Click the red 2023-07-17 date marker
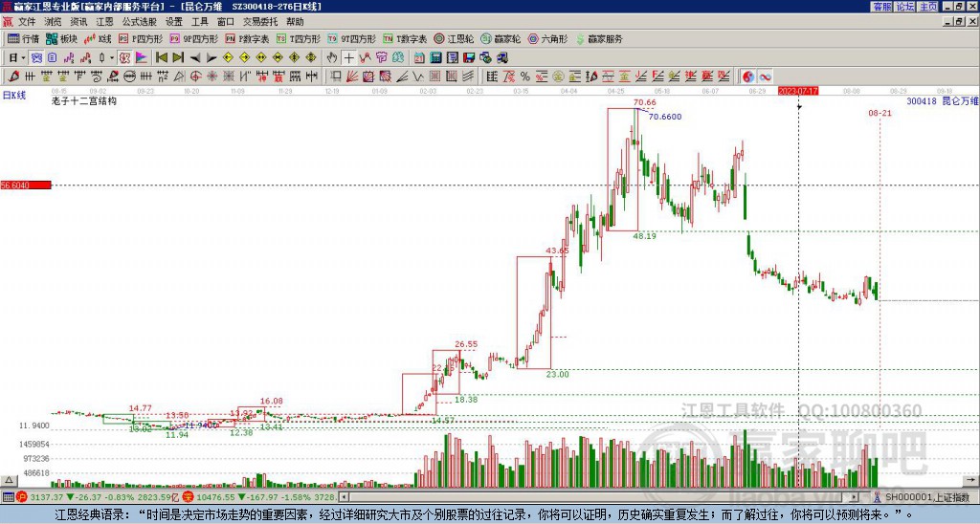This screenshot has width=980, height=524. tap(798, 91)
